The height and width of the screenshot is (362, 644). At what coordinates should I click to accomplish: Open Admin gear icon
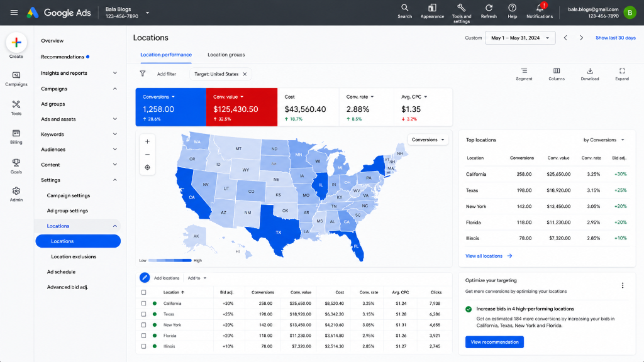[x=16, y=195]
